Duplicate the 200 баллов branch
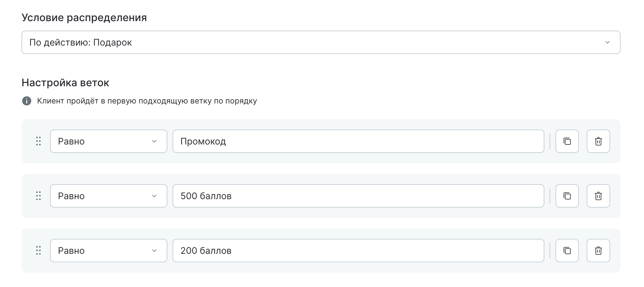Viewport: 644px width, 287px height. point(567,251)
